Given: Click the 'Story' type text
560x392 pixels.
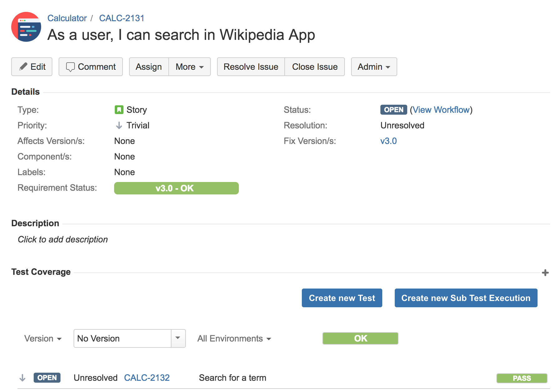Looking at the screenshot, I should [x=137, y=110].
